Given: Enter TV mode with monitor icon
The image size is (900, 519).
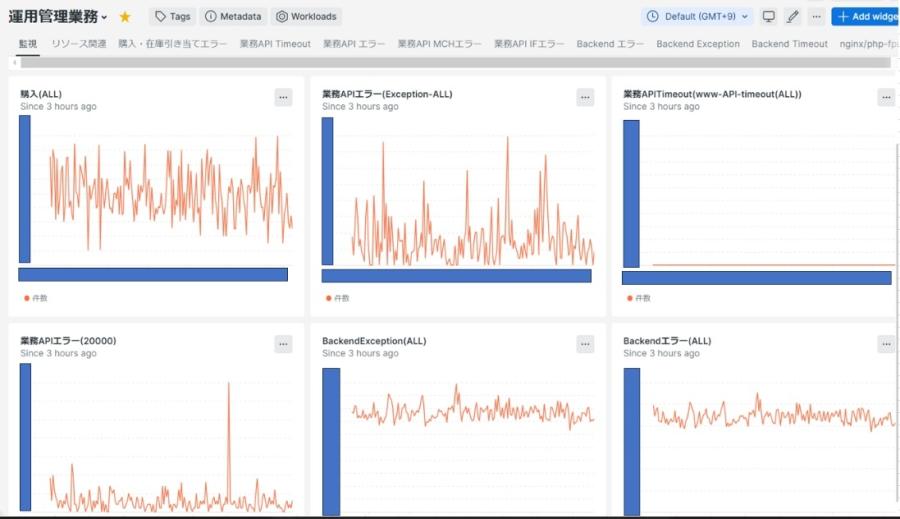Looking at the screenshot, I should point(768,17).
